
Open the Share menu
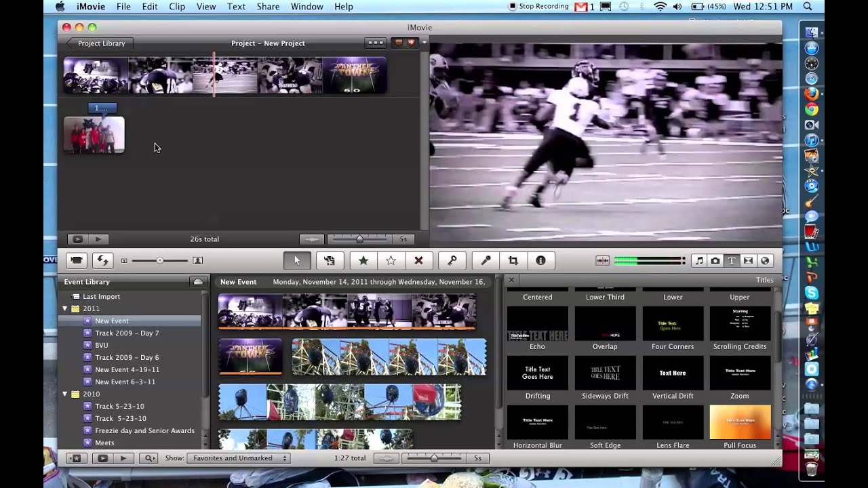pos(268,7)
